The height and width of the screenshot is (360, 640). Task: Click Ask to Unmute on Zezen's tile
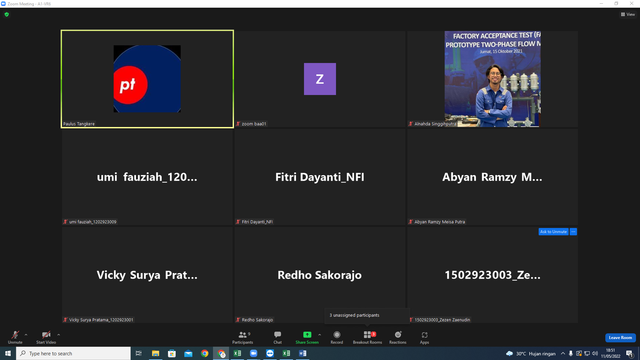553,232
